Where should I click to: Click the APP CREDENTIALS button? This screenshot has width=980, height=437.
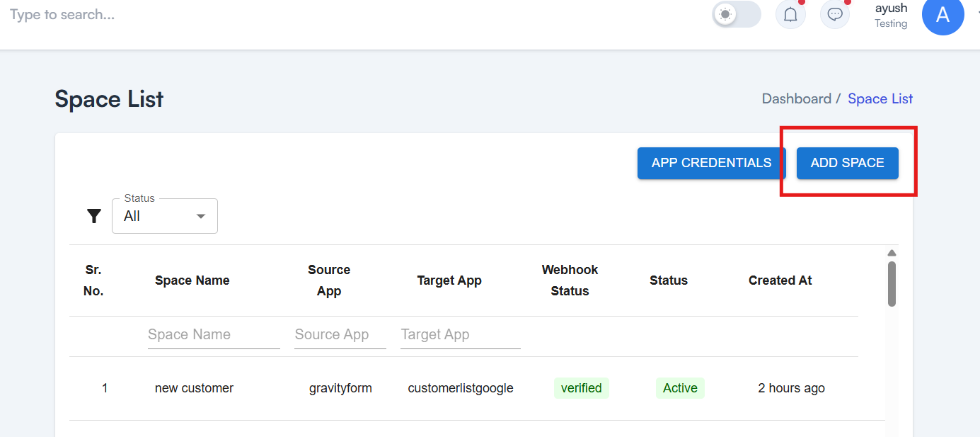pyautogui.click(x=712, y=163)
